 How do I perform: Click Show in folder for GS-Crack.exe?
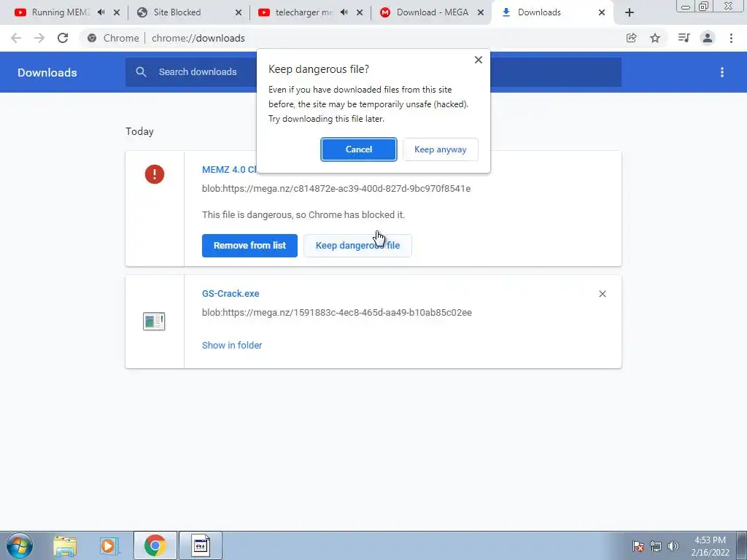[x=232, y=345]
